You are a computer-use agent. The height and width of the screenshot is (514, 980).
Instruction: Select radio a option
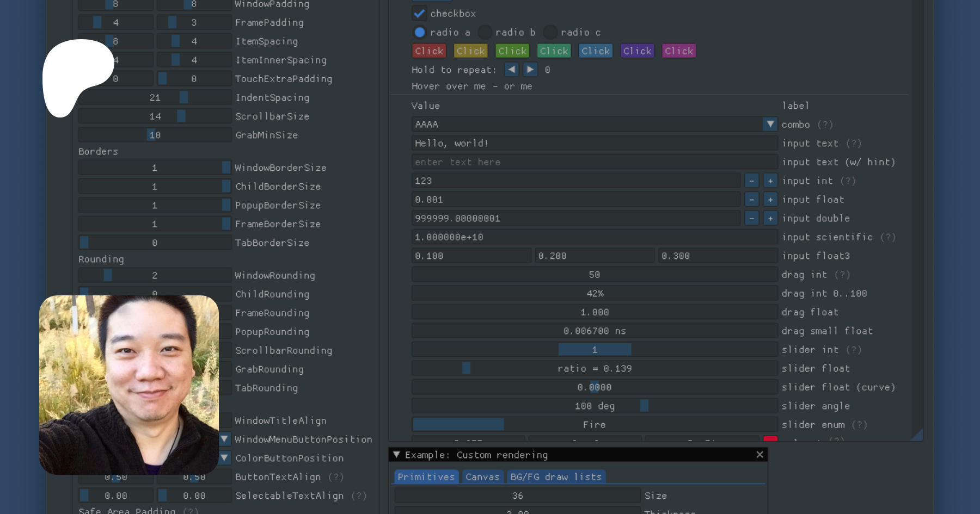(420, 33)
